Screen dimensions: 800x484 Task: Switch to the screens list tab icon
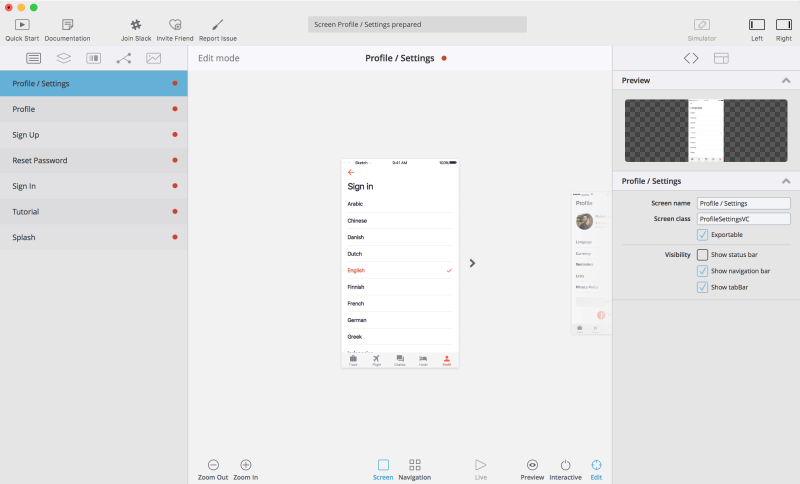tap(34, 58)
